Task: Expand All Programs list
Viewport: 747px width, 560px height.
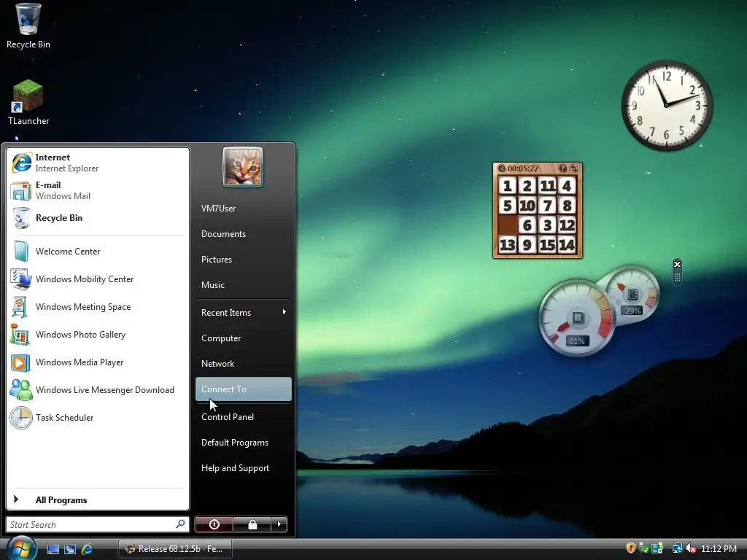Action: (98, 499)
